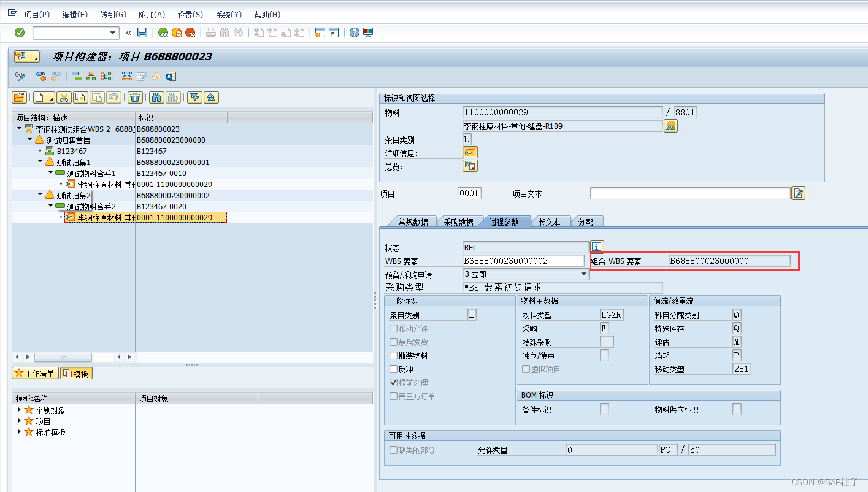This screenshot has height=492, width=868.
Task: Toggle the 反冲 checkbox
Action: pos(394,369)
